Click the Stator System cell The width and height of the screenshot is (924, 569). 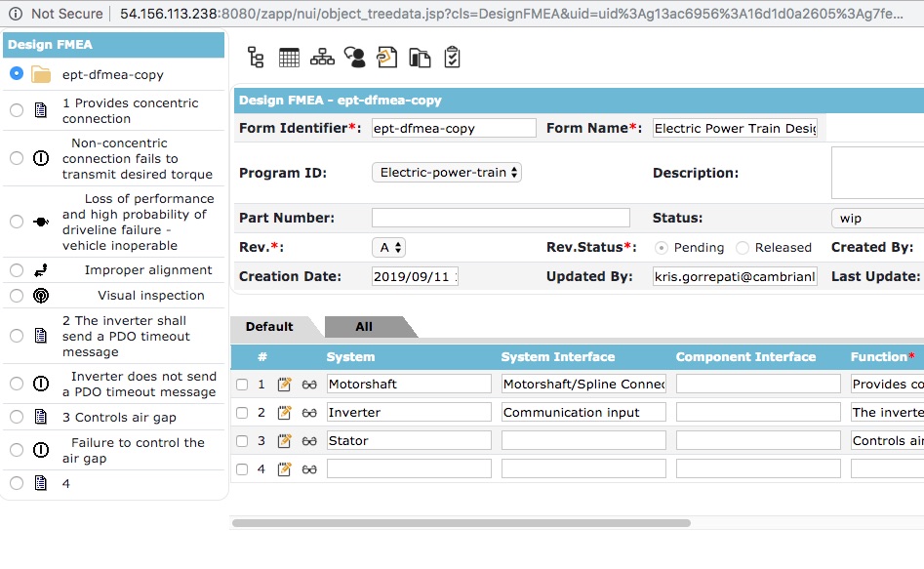pos(409,440)
